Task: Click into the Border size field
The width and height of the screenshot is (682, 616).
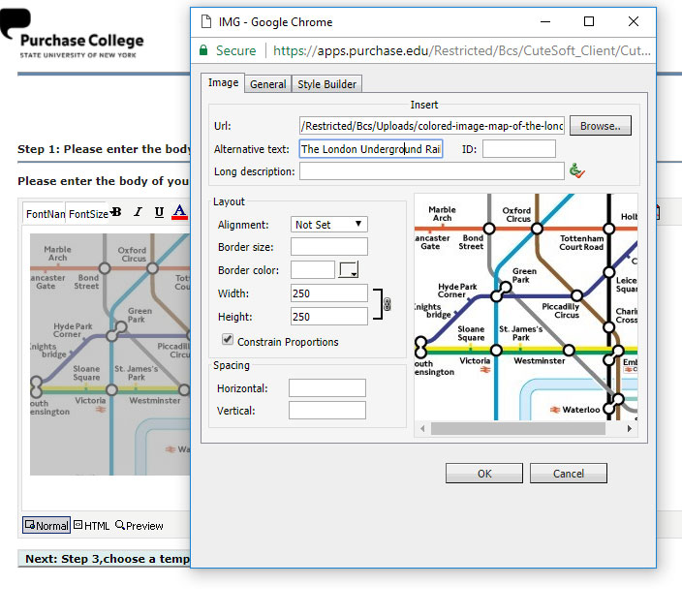Action: [328, 246]
